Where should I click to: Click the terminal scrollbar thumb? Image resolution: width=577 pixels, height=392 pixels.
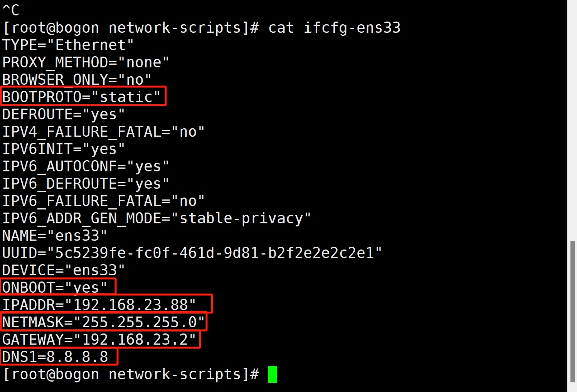coord(572,312)
